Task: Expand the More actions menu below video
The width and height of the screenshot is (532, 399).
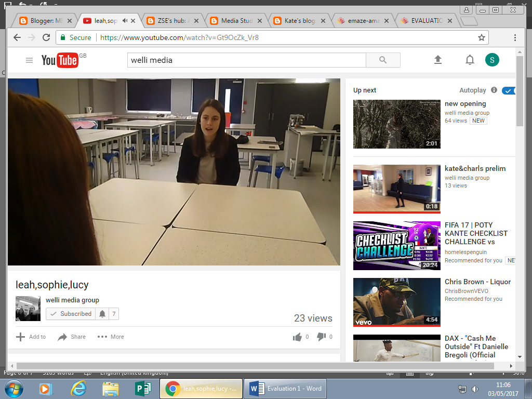Action: pos(111,337)
